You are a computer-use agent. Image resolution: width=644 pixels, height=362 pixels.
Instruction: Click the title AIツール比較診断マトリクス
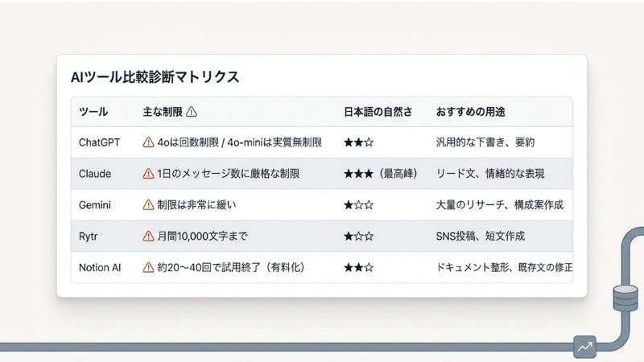[x=155, y=77]
